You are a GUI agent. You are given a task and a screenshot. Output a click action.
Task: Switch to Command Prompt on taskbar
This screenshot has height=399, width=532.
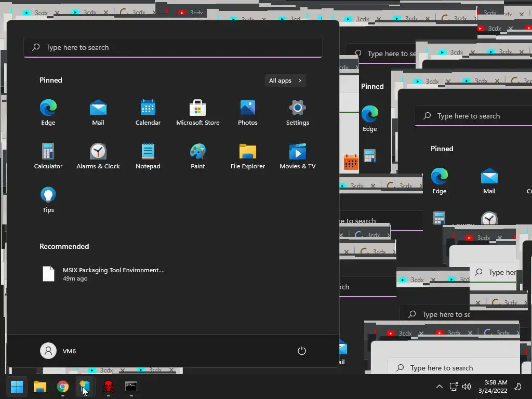point(131,387)
